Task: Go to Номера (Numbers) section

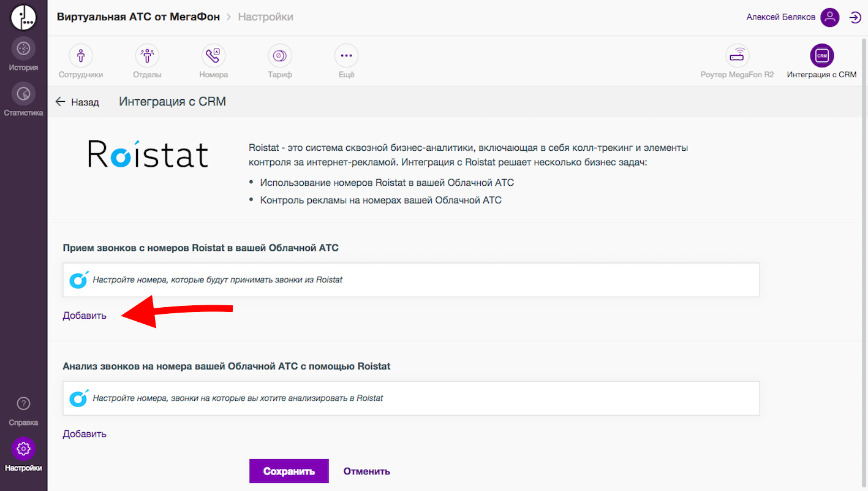Action: pyautogui.click(x=213, y=56)
